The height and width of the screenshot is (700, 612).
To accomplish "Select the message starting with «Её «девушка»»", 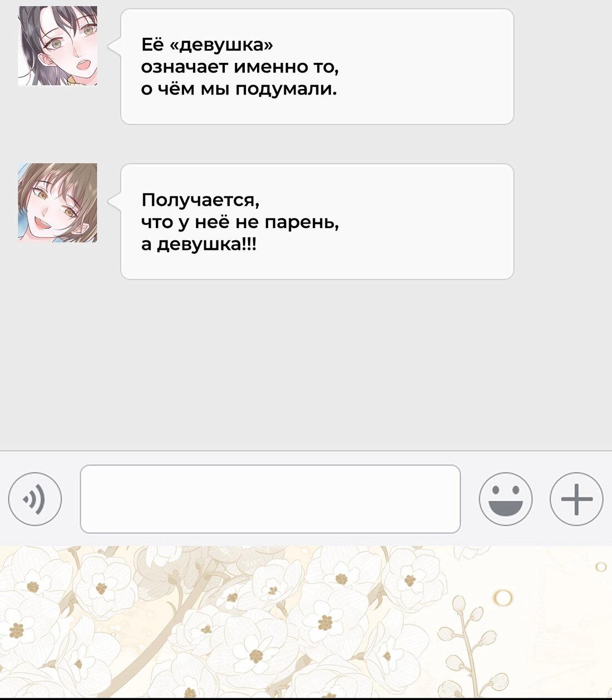I will 317,67.
